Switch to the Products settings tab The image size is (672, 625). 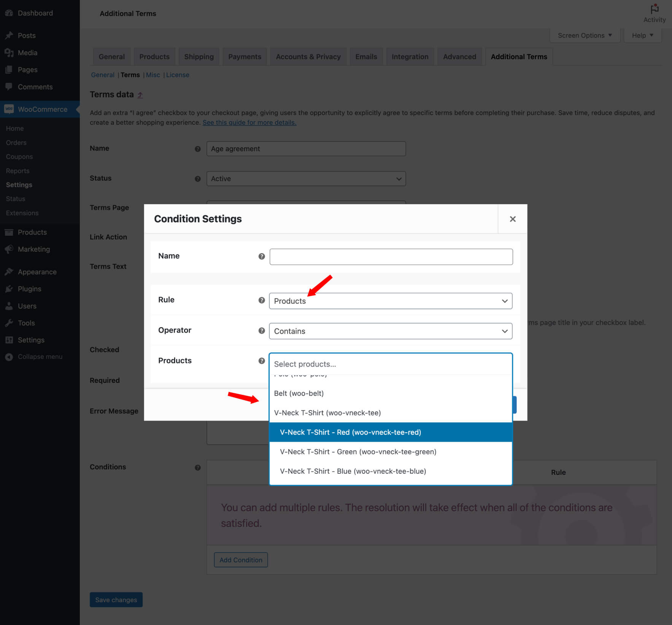click(154, 57)
